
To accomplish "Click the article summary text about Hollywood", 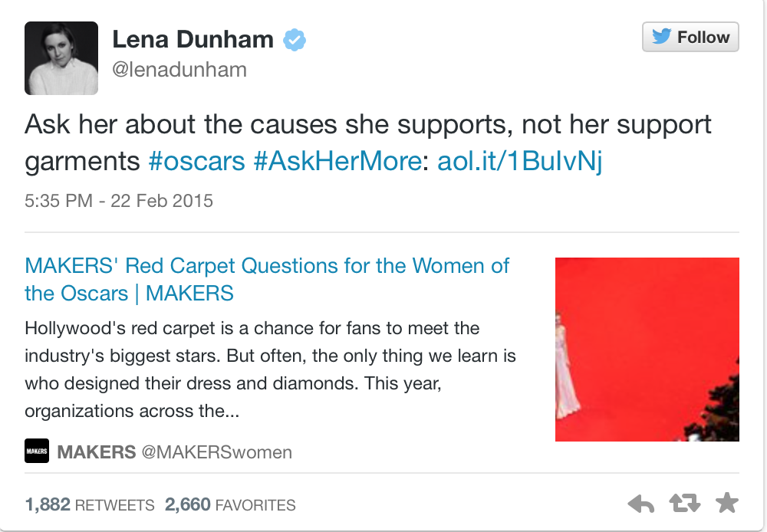I will (270, 369).
